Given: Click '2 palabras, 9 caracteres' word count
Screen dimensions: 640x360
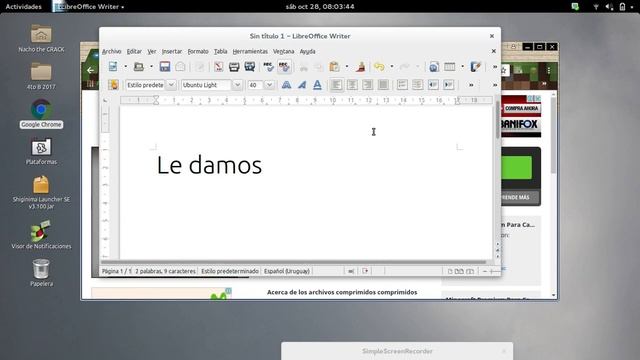Looking at the screenshot, I should click(x=165, y=271).
